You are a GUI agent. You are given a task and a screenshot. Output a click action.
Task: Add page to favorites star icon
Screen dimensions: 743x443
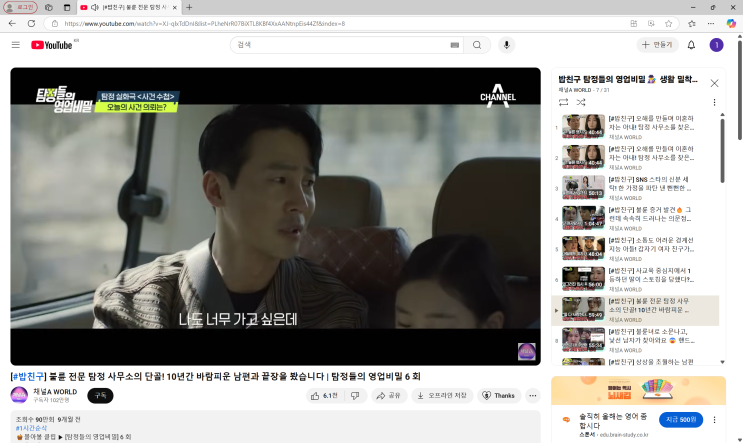coord(668,23)
